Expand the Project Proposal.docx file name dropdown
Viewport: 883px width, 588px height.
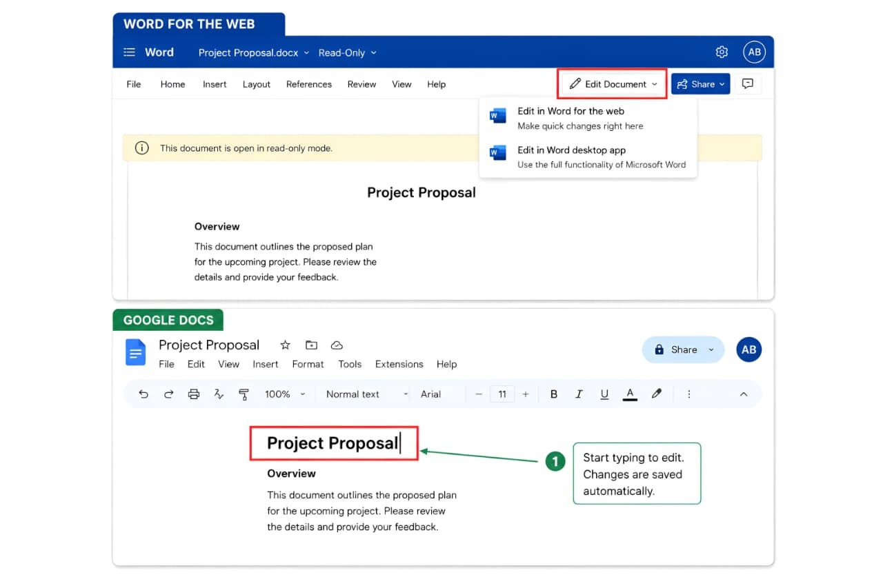[x=254, y=53]
